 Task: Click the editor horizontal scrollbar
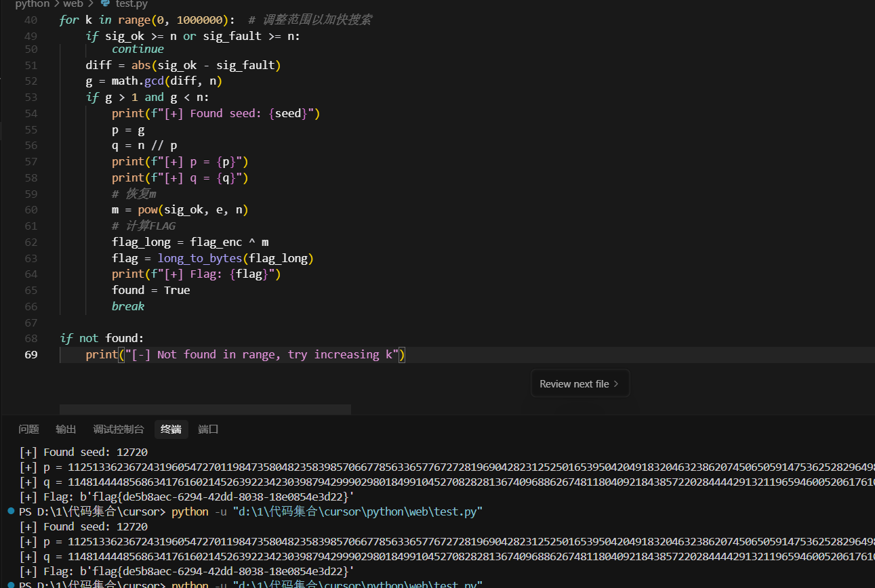pos(205,409)
